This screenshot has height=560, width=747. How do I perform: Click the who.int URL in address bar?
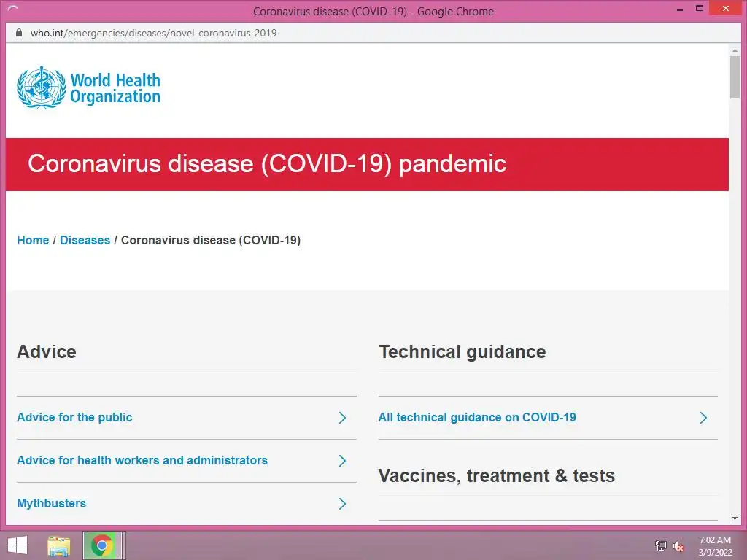[x=153, y=33]
